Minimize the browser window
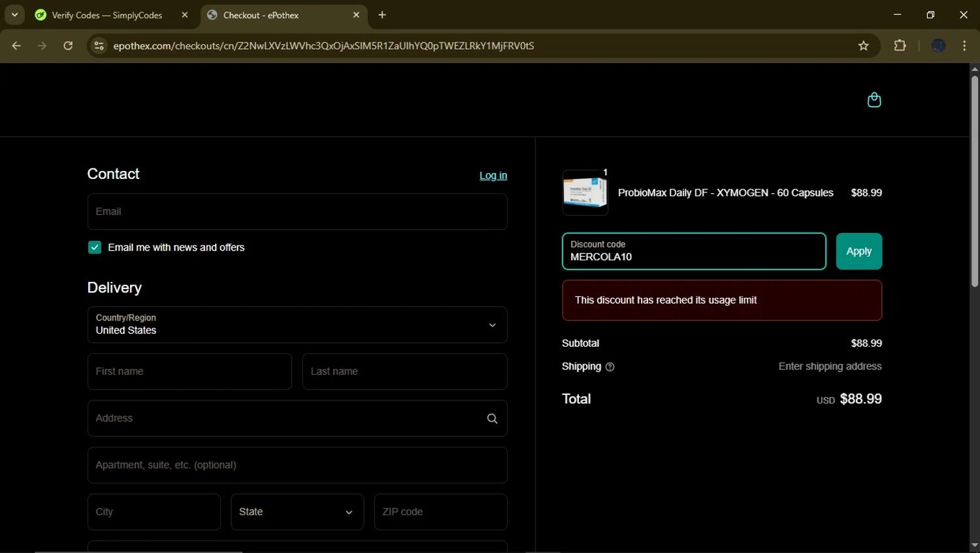Viewport: 980px width, 553px height. point(897,14)
